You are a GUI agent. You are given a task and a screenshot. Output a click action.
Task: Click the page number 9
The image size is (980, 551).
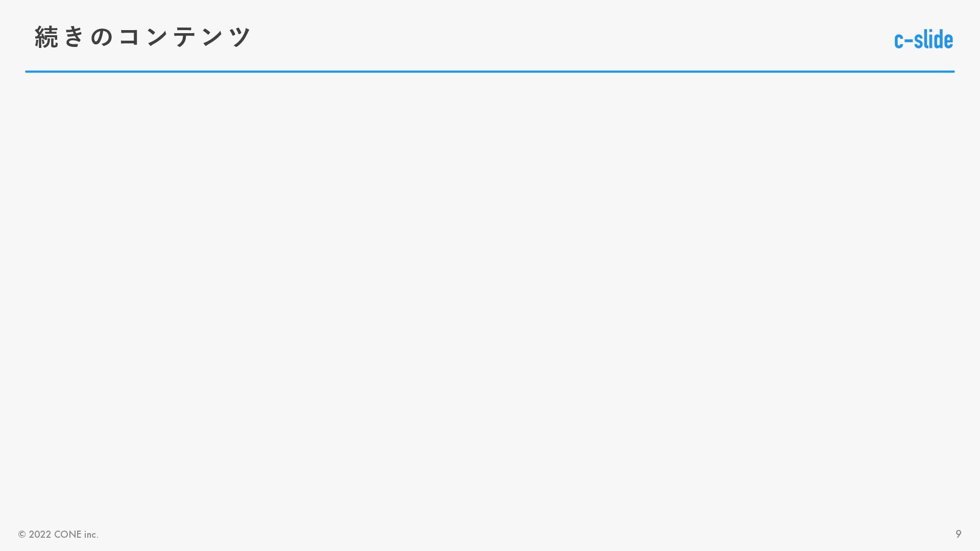[x=958, y=534]
